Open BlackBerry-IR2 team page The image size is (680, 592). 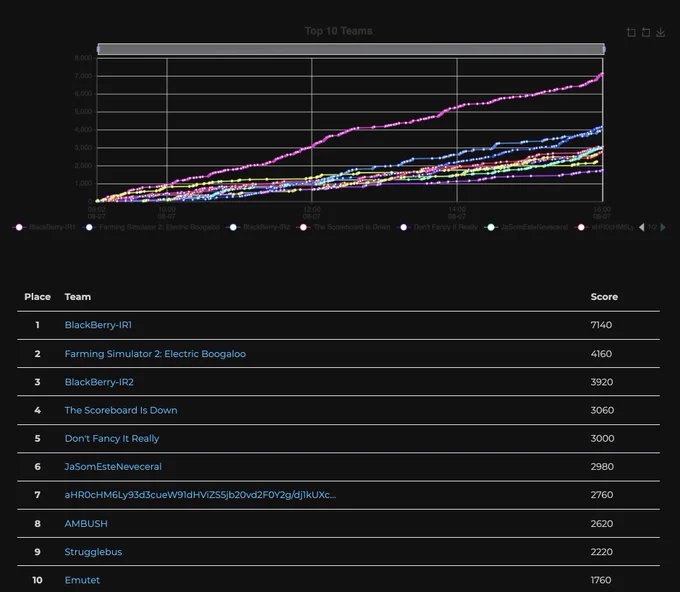pos(99,382)
